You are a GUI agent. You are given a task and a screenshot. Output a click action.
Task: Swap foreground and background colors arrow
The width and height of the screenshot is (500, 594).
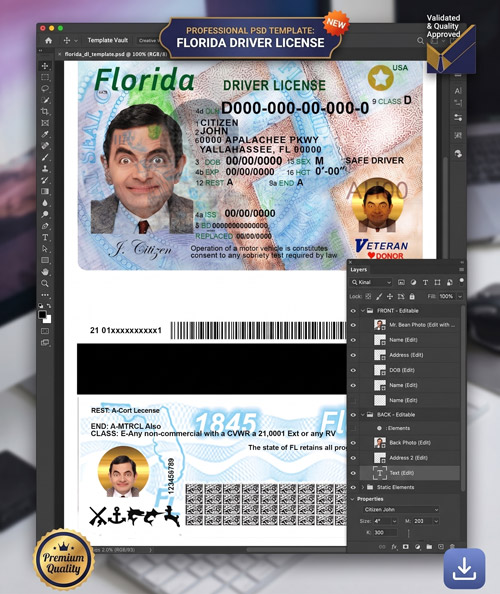click(49, 305)
